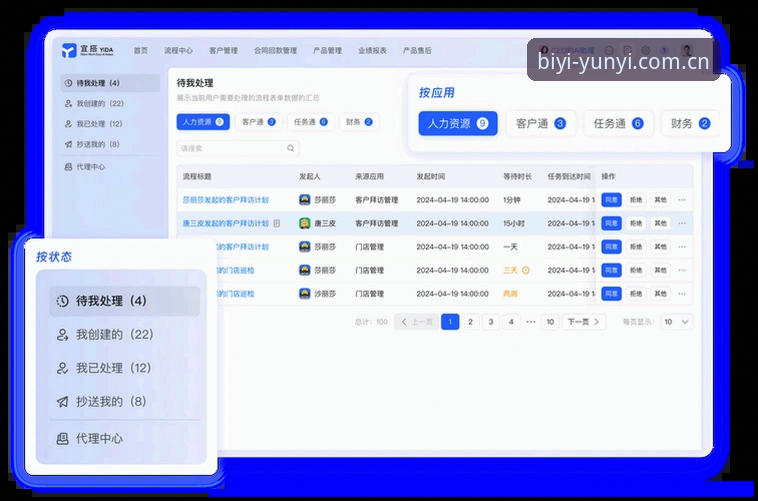758x501 pixels.
Task: Open 产品售后 in the top navigation
Action: tap(417, 50)
